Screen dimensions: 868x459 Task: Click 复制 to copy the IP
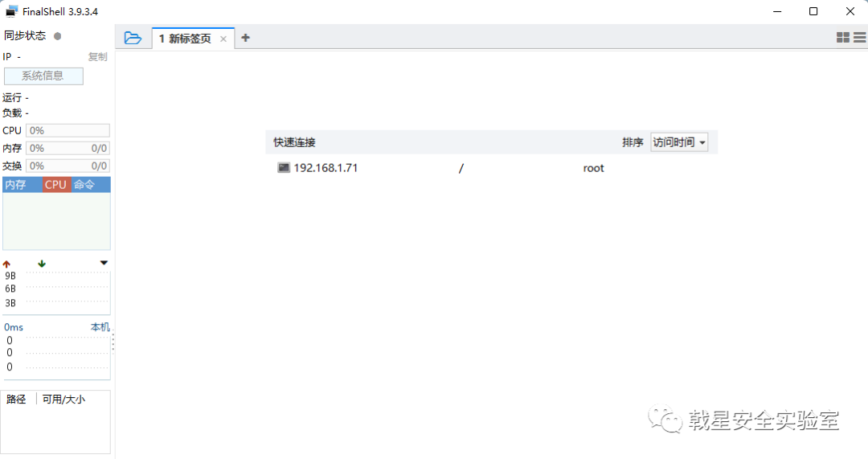97,56
